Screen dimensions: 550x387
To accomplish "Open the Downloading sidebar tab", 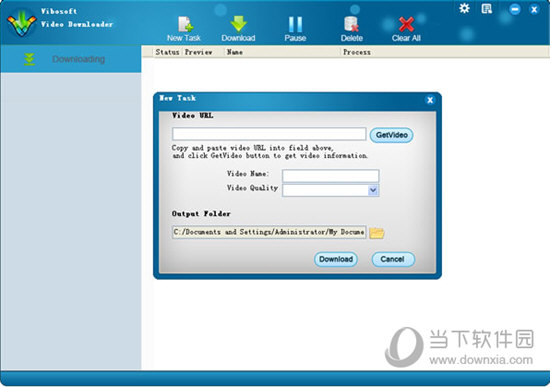I will point(71,59).
